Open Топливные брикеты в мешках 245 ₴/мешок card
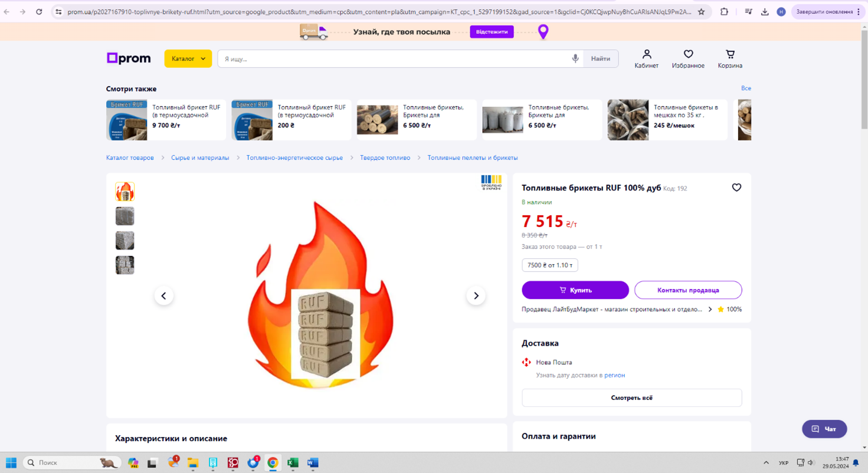This screenshot has height=473, width=868. tap(667, 120)
